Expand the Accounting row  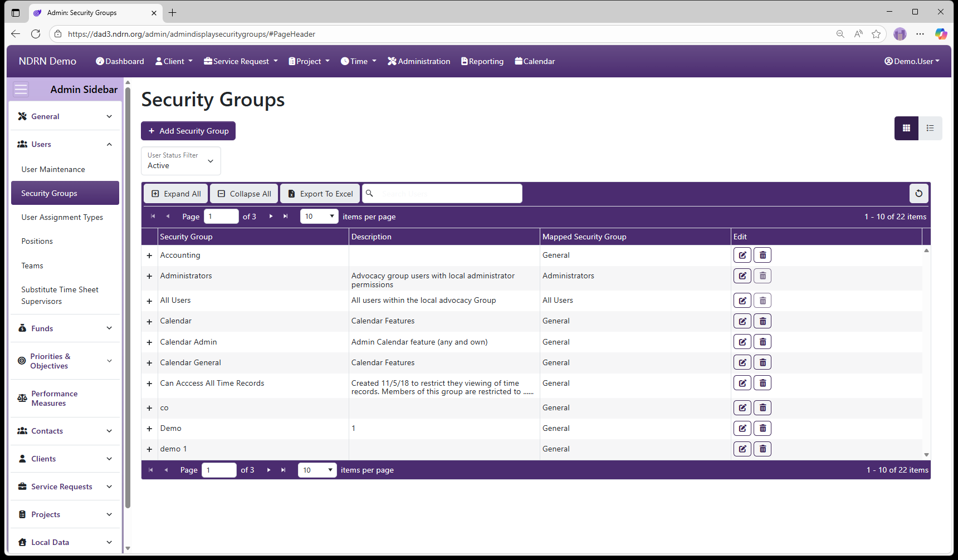[149, 256]
